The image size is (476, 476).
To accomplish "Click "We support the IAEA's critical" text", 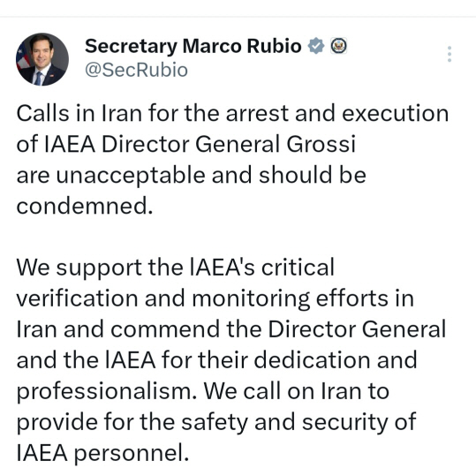I will (x=176, y=268).
